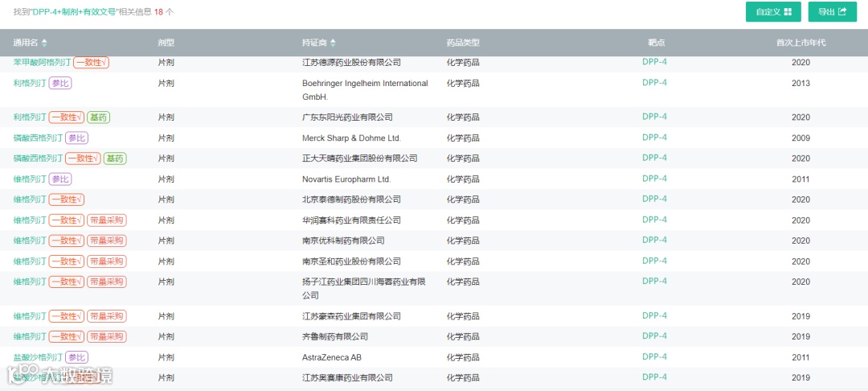The image size is (868, 391).
Task: Click the 导出 export button
Action: tap(833, 11)
